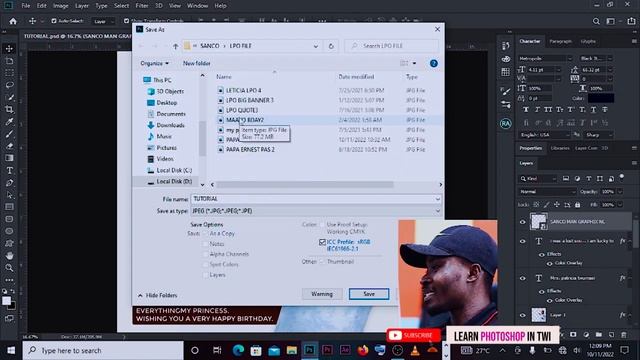Refresh the LPO FILE folder listing
This screenshot has height=360, width=640.
(331, 46)
